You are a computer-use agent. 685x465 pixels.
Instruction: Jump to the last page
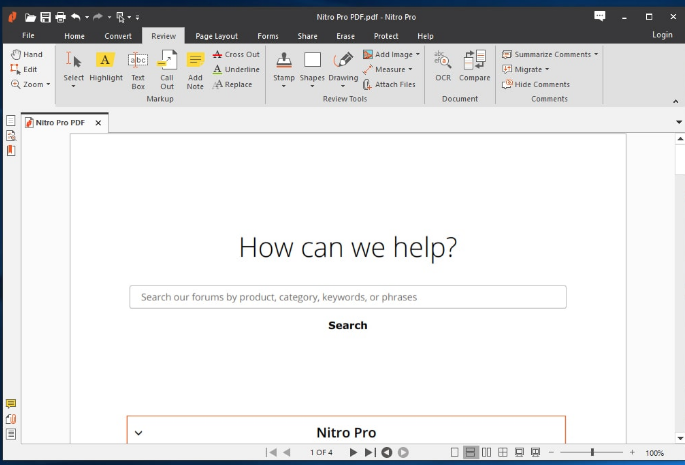[x=370, y=452]
